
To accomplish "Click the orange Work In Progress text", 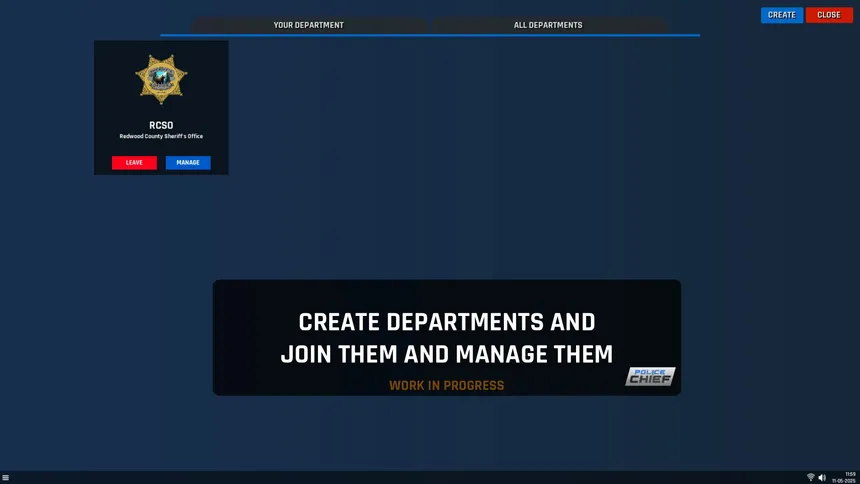I will (x=446, y=386).
